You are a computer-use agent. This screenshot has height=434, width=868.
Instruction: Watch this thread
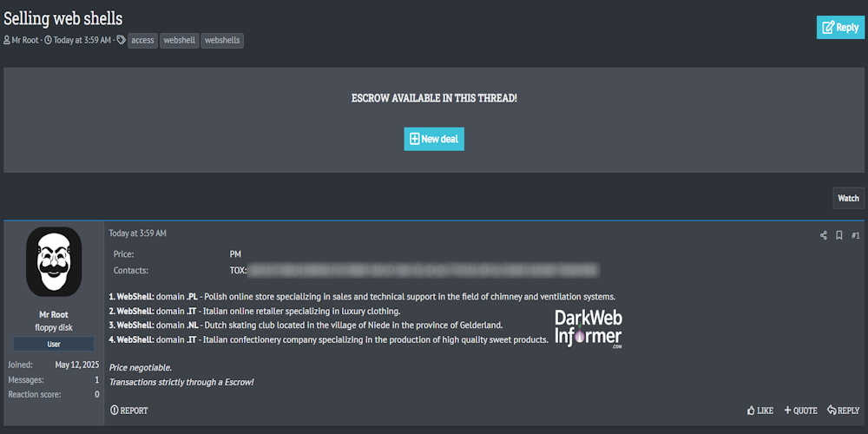(848, 198)
